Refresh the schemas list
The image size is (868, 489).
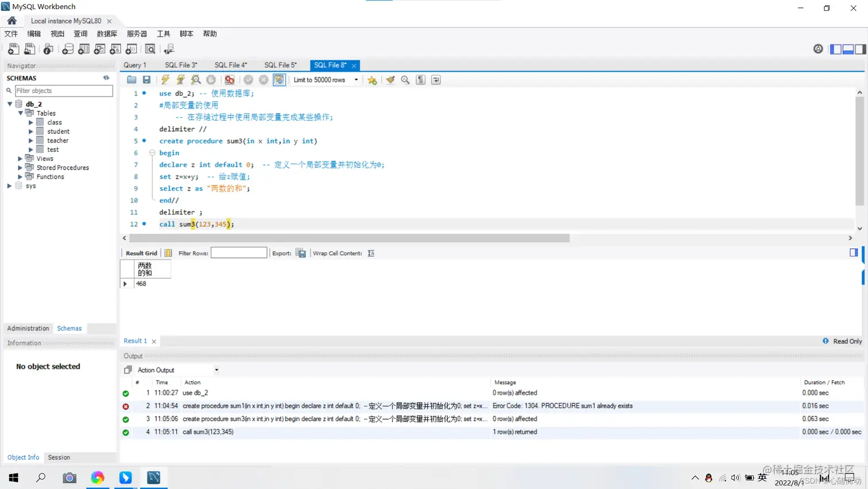click(106, 78)
